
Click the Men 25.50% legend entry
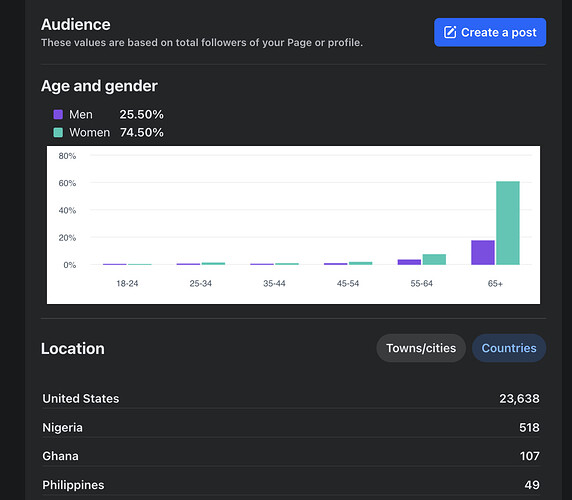pyautogui.click(x=108, y=115)
